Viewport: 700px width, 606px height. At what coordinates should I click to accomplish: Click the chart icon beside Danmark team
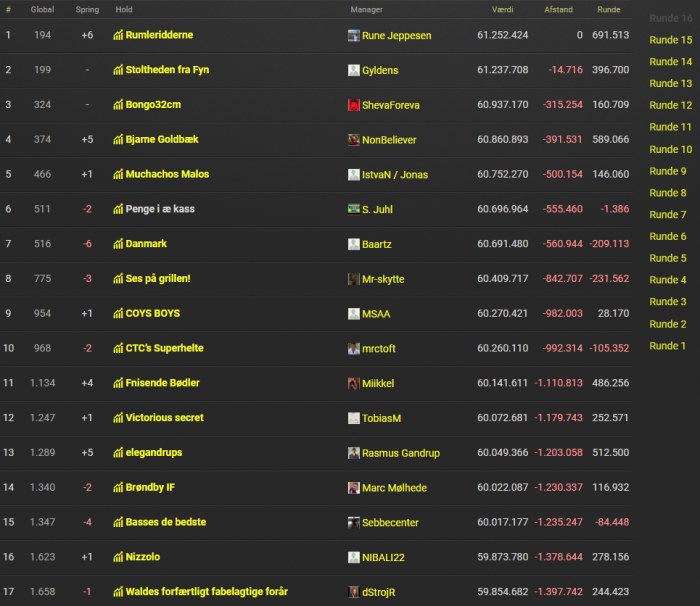click(118, 244)
